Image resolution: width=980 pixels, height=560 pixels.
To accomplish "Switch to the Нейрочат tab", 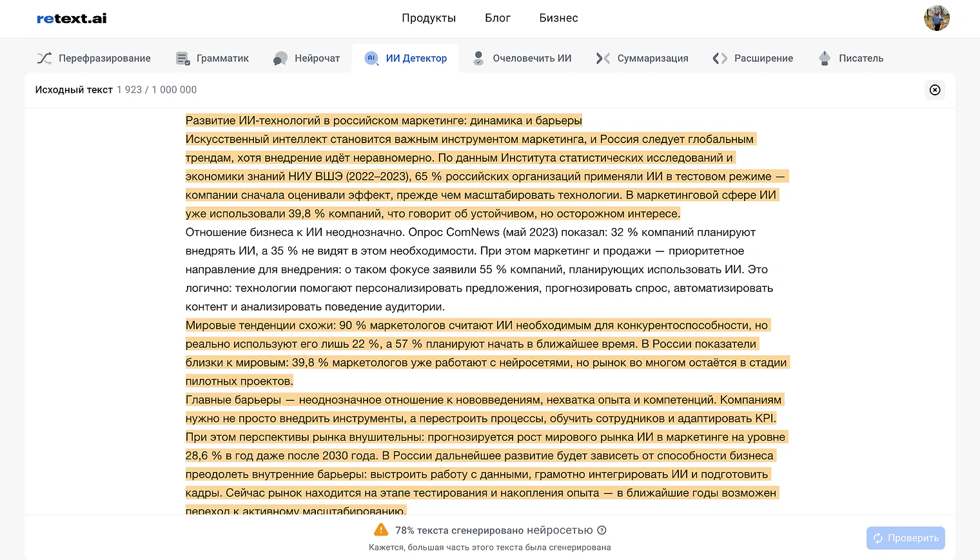I will [306, 58].
